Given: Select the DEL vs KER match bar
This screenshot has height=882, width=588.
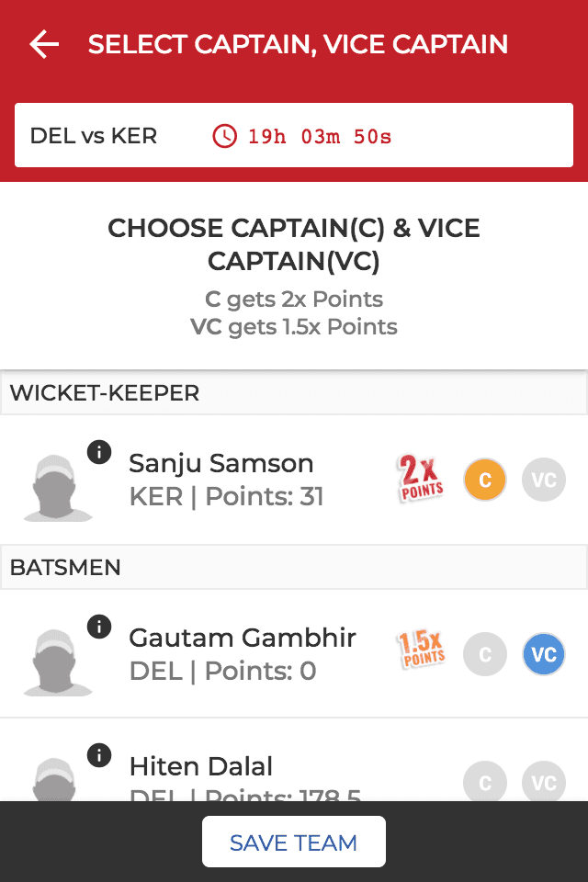Looking at the screenshot, I should click(x=294, y=136).
